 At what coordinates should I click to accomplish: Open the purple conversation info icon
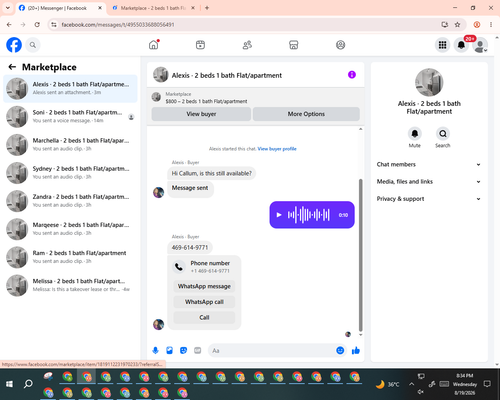tap(352, 75)
